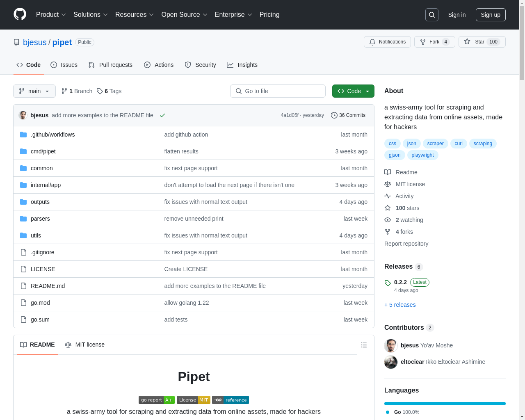Switch to the Security tab
The height and width of the screenshot is (420, 525).
pyautogui.click(x=200, y=65)
